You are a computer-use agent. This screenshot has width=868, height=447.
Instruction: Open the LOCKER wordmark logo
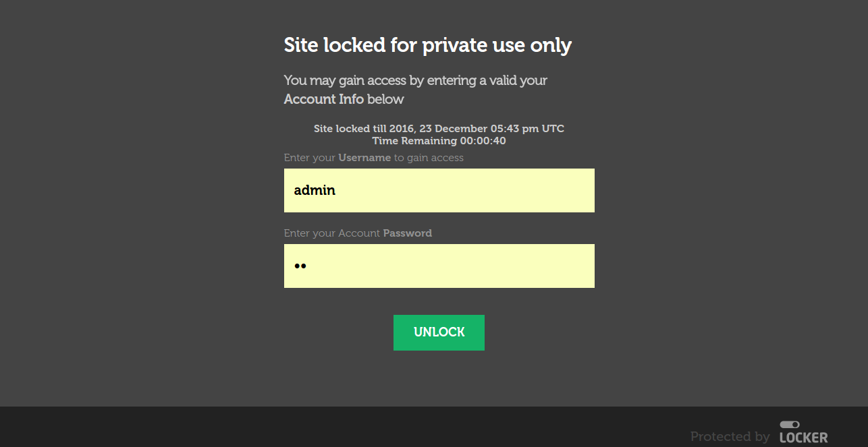(x=804, y=438)
